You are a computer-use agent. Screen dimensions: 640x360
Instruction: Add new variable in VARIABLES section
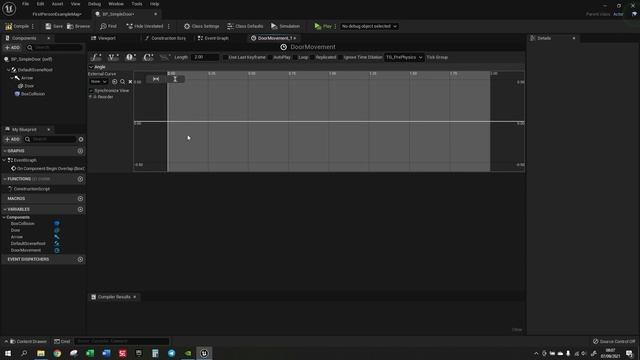(x=80, y=209)
